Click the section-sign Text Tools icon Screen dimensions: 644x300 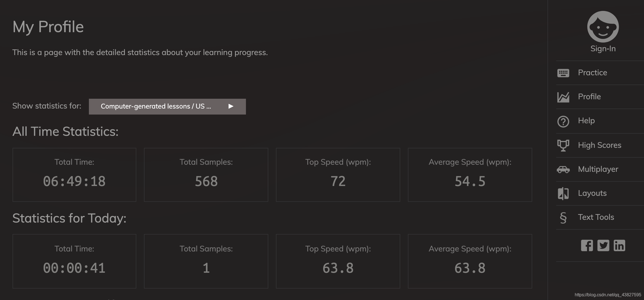pyautogui.click(x=563, y=217)
